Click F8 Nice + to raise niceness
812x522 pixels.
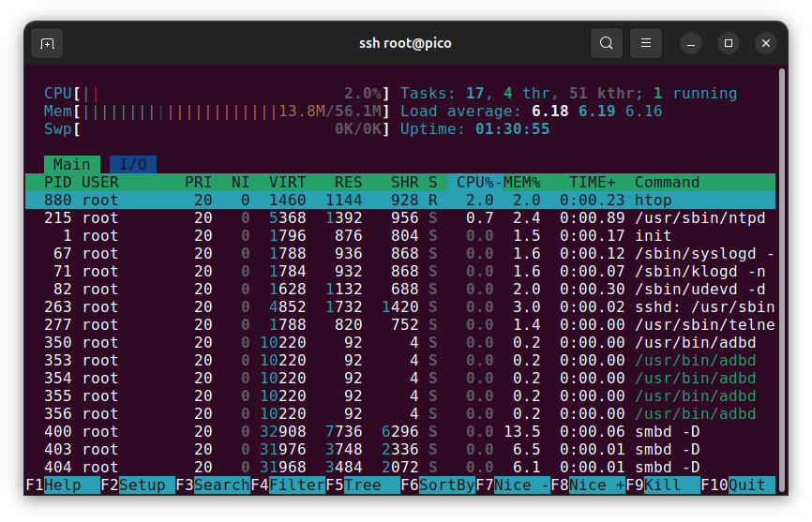click(588, 485)
